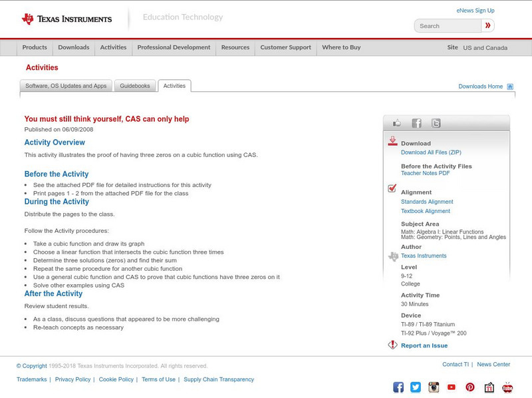Switch to Software, OS Updates and Apps tab
The width and height of the screenshot is (532, 398).
(66, 86)
